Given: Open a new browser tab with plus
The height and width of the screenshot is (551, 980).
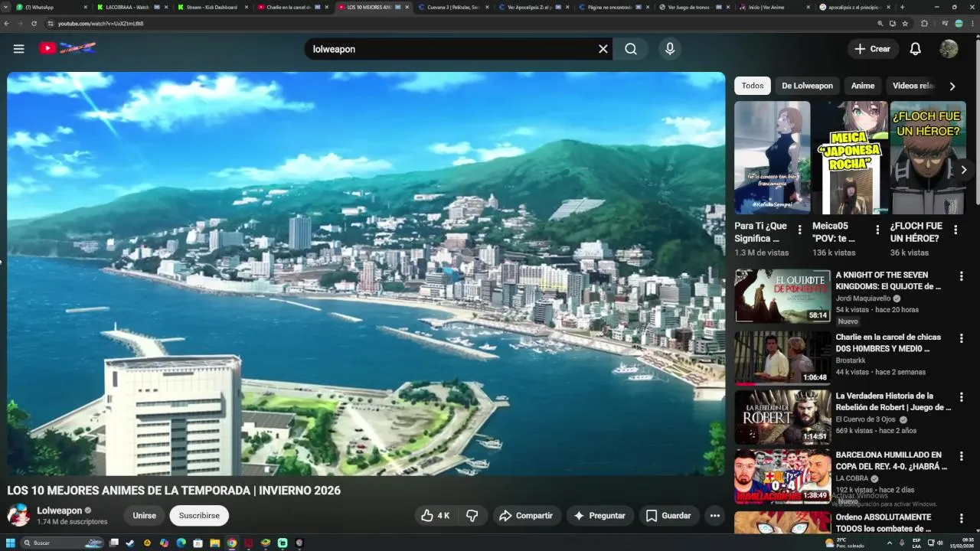Looking at the screenshot, I should (902, 7).
